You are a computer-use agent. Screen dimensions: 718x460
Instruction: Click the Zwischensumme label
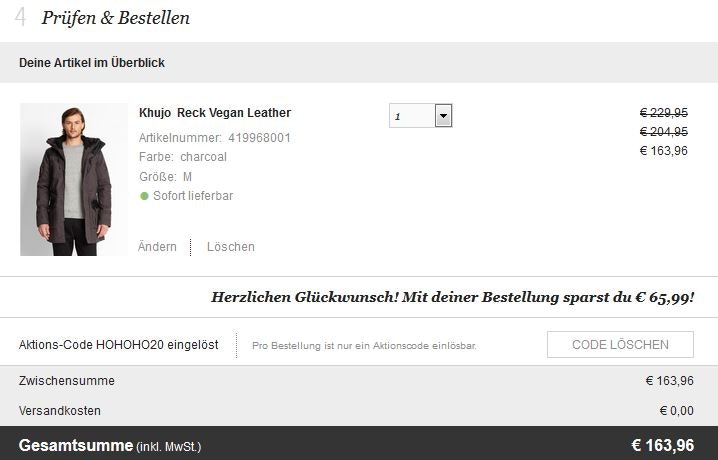pyautogui.click(x=67, y=381)
